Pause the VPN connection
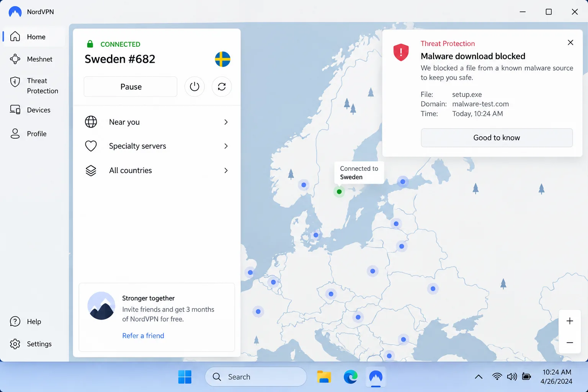Image resolution: width=588 pixels, height=392 pixels. [131, 87]
